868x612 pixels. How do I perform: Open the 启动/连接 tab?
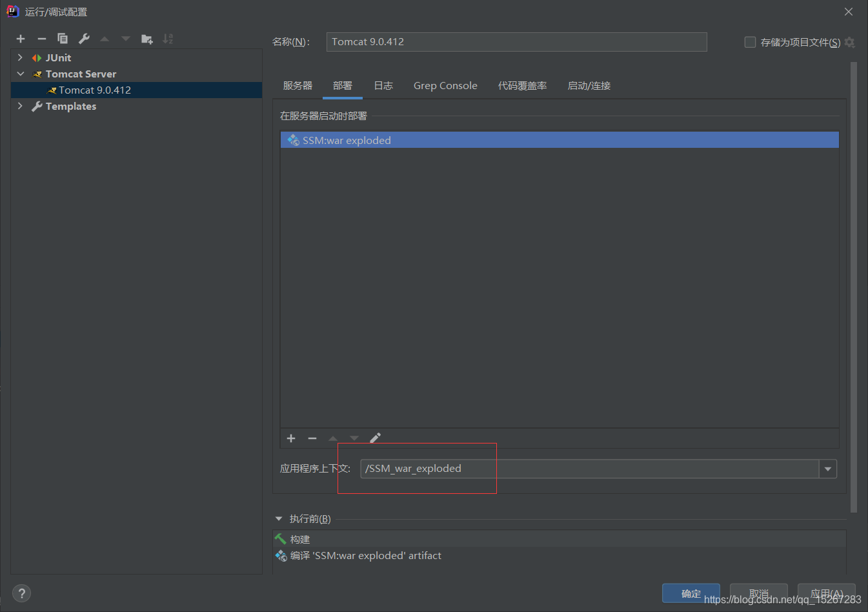pyautogui.click(x=589, y=86)
